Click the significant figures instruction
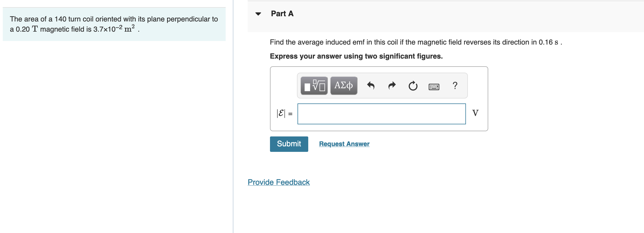644x233 pixels. click(x=356, y=56)
